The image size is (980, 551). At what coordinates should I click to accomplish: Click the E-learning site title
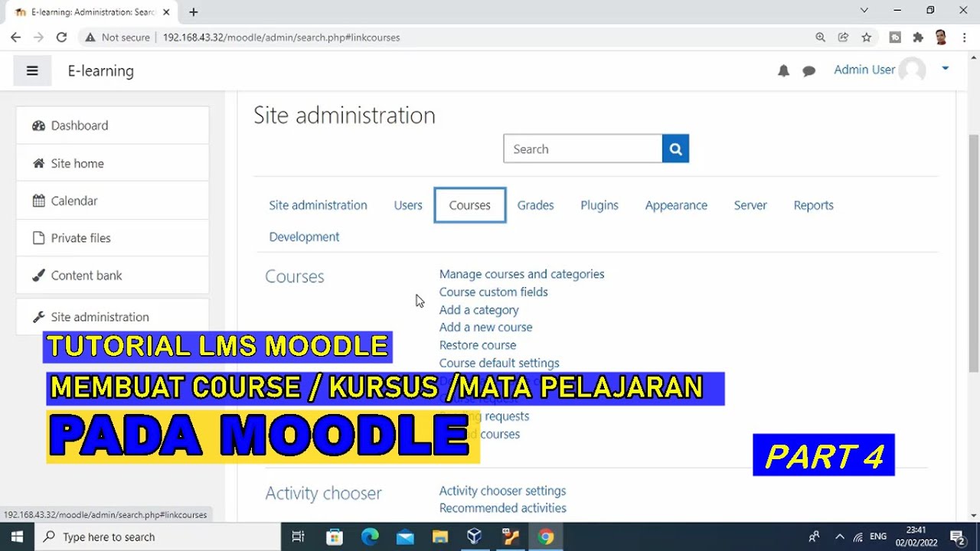100,70
